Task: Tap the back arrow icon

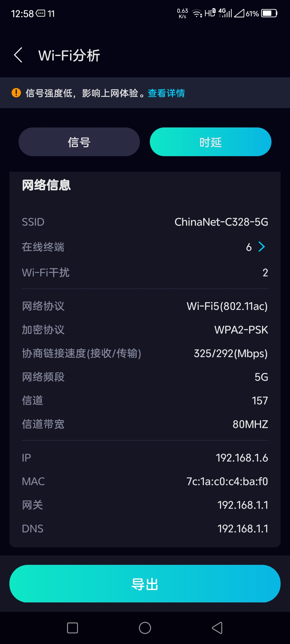Action: 18,55
